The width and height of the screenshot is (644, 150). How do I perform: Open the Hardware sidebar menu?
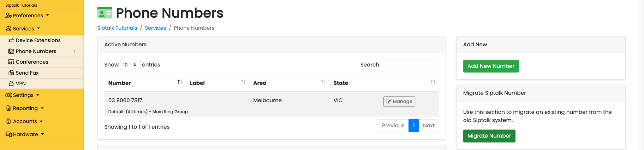coord(25,134)
